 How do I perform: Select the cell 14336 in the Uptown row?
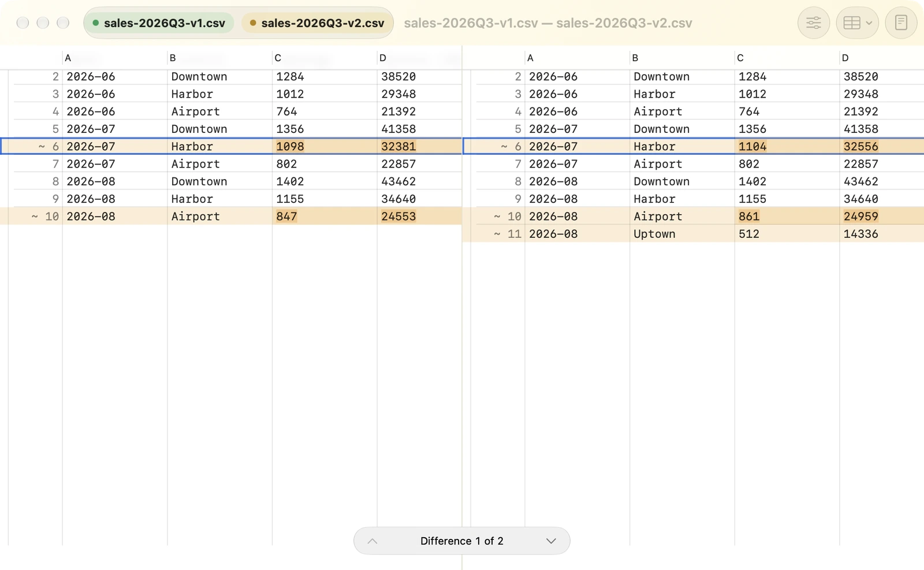coord(860,234)
